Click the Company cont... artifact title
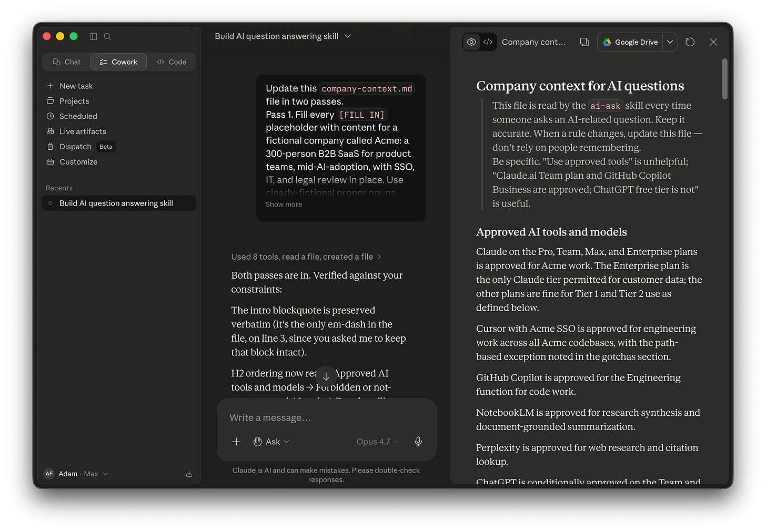Viewport: 766px width, 532px height. (533, 42)
